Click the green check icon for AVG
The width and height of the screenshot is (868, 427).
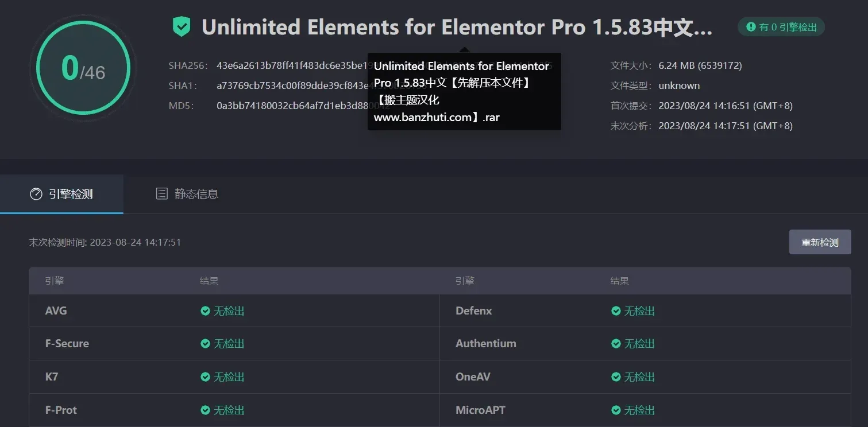205,311
